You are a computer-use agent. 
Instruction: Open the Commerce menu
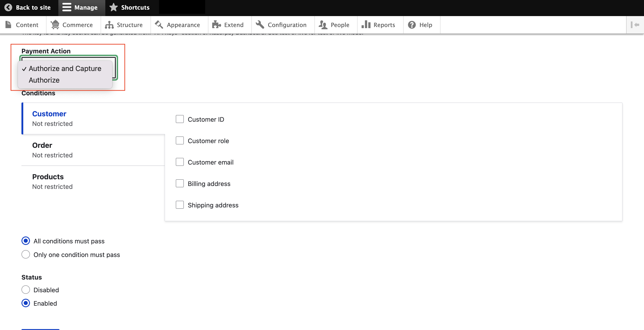click(78, 24)
